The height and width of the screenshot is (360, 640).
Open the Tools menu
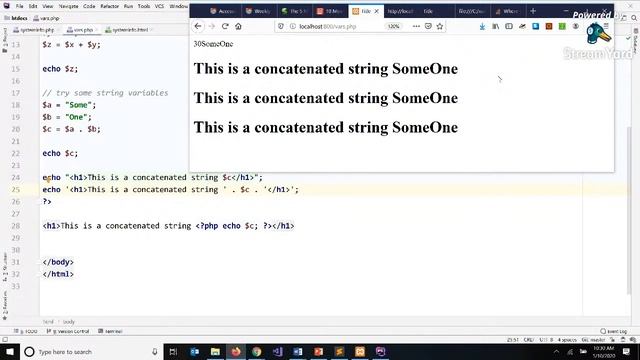[144, 6]
